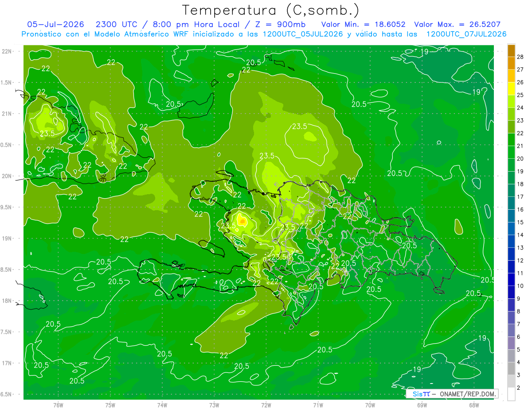Click the longitude label "75W"

(x=110, y=405)
